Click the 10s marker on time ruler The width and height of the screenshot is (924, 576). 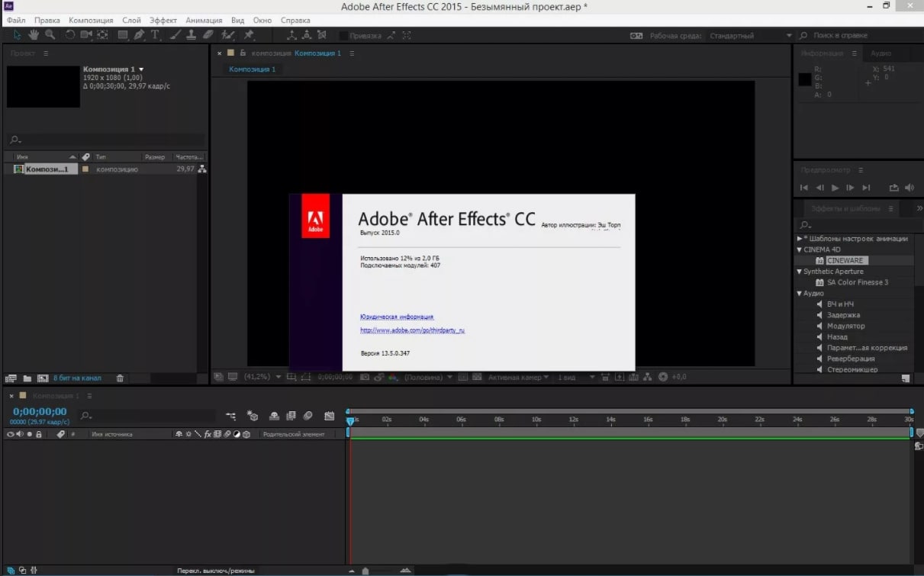click(536, 420)
